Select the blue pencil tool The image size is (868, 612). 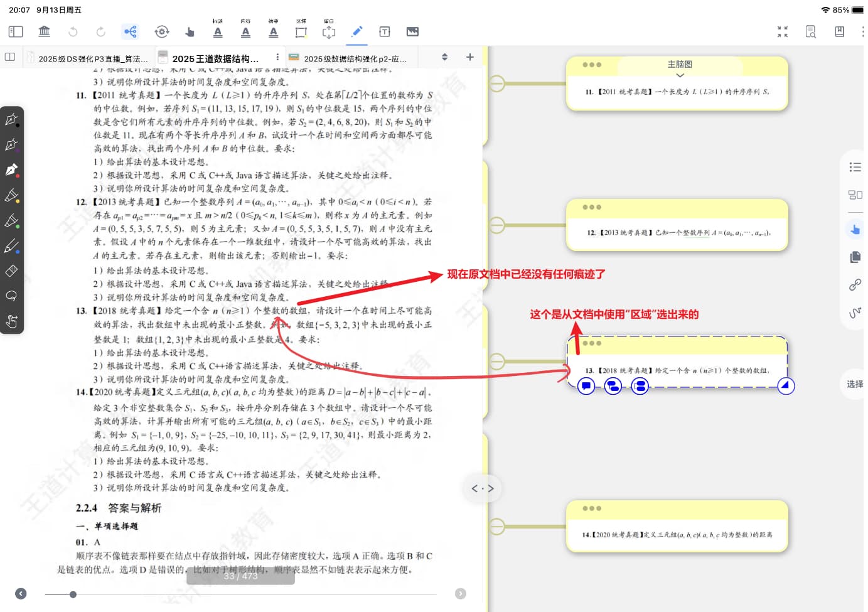12,246
